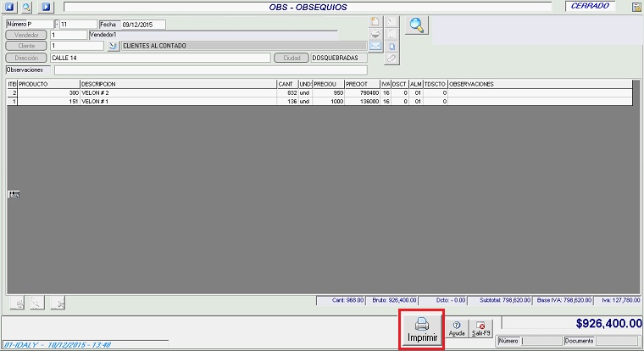Go to the next document arrow
This screenshot has height=351, width=644.
pos(46,7)
